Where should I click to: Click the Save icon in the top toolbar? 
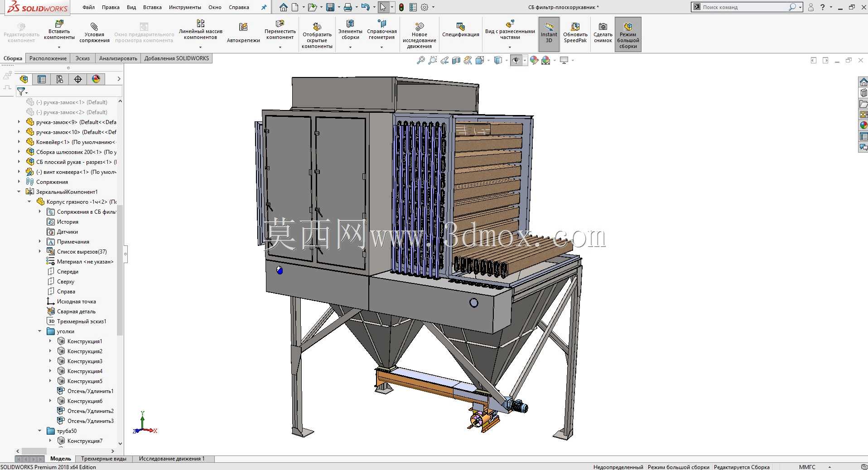click(x=330, y=7)
